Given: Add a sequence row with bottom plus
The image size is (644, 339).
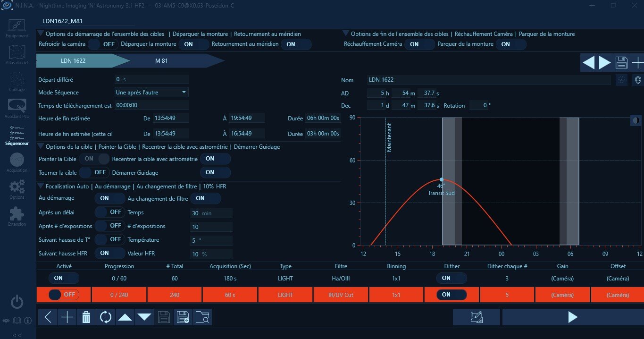Looking at the screenshot, I should tap(67, 317).
